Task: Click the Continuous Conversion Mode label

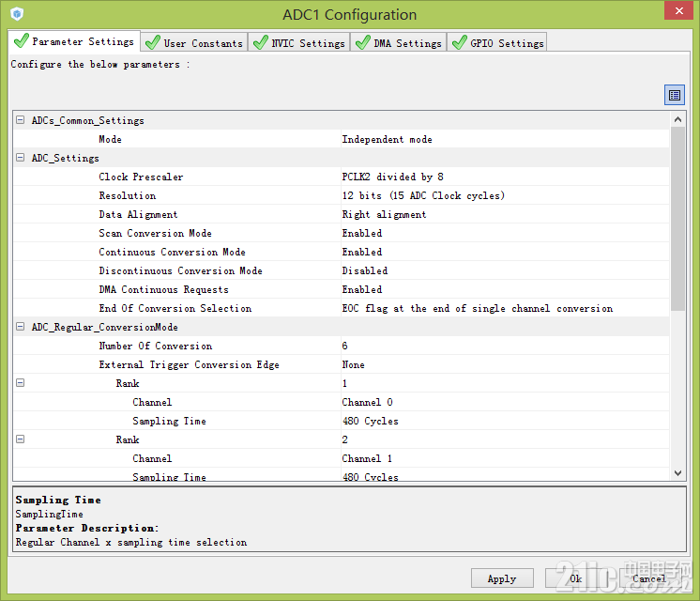Action: pos(172,252)
